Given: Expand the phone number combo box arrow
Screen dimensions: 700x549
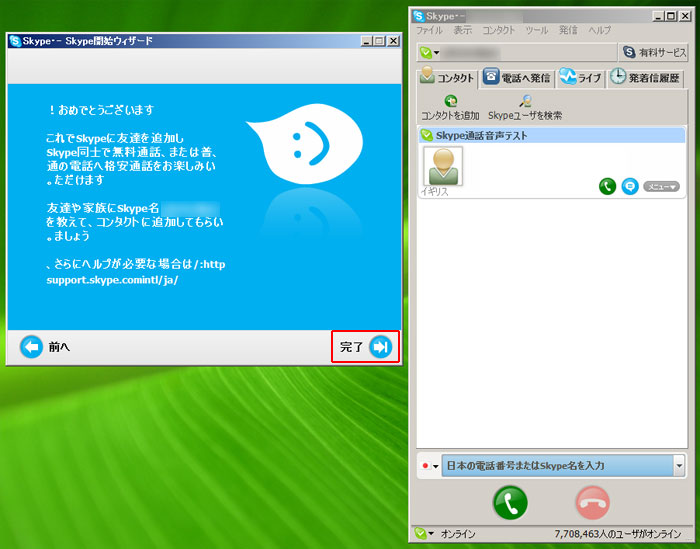Looking at the screenshot, I should coord(679,466).
